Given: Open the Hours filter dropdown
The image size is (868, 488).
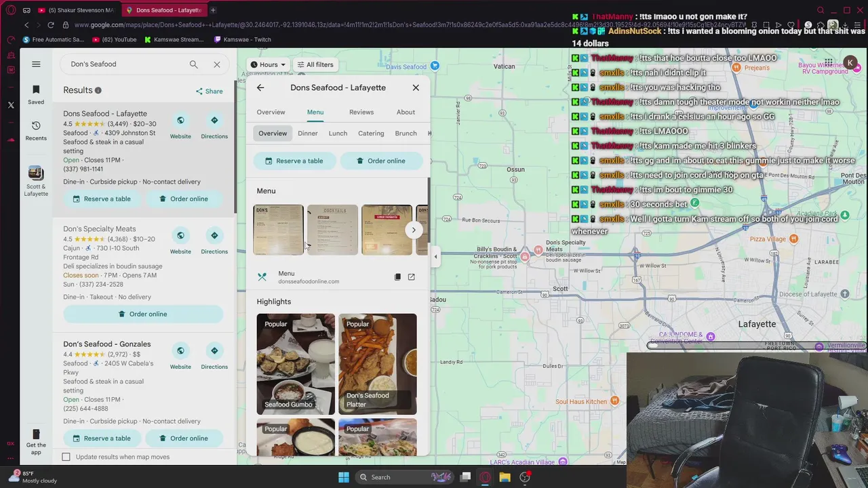Looking at the screenshot, I should click(x=267, y=64).
